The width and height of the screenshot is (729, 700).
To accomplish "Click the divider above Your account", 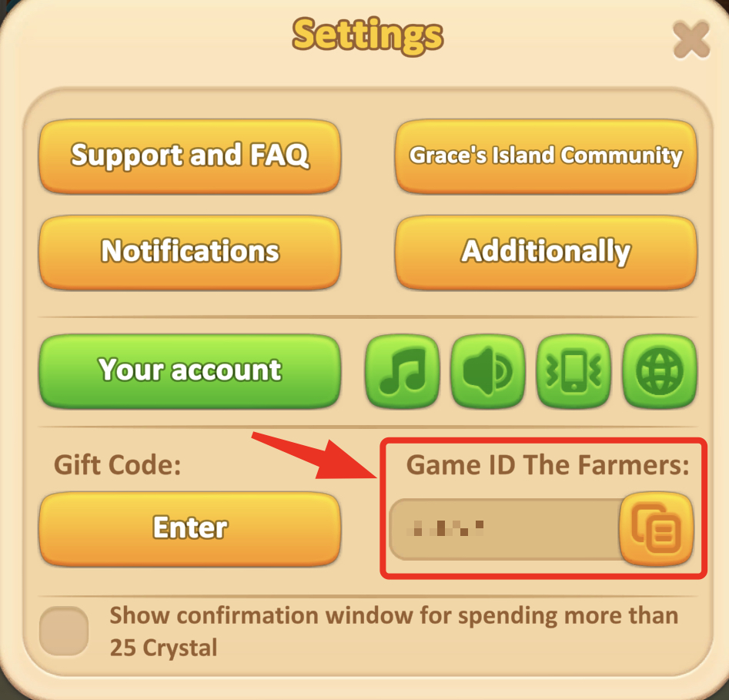I will (x=367, y=318).
